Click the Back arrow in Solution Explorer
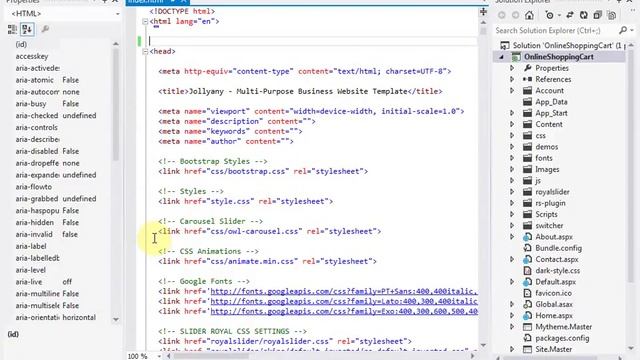 click(x=502, y=16)
